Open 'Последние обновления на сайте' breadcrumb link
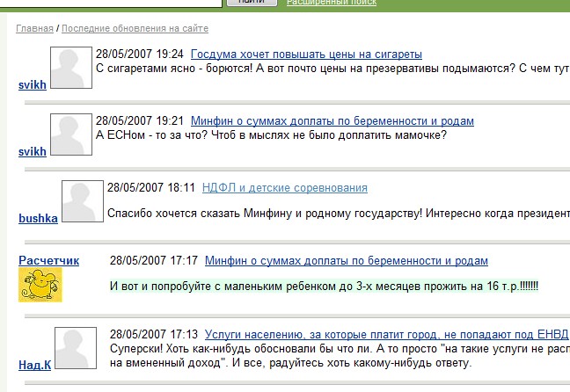Viewport: 570px width, 392px height. click(135, 28)
